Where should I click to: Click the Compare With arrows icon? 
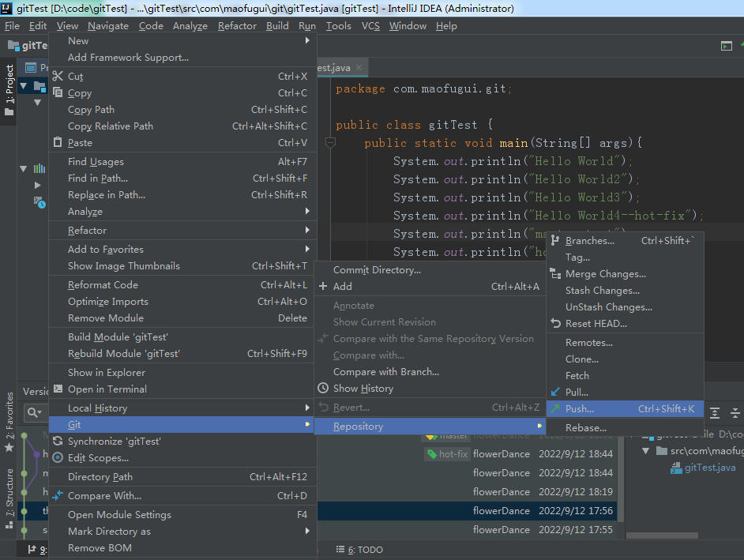58,495
